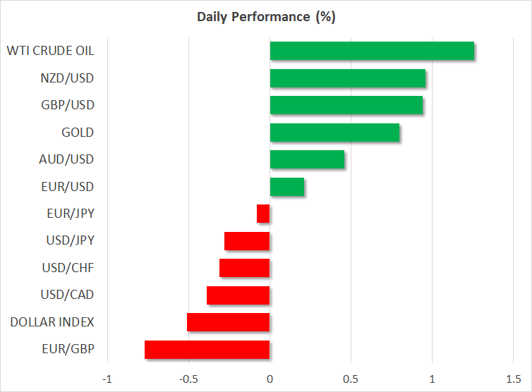Click the AUD/USD green bar
The height and width of the screenshot is (392, 532).
tap(307, 159)
